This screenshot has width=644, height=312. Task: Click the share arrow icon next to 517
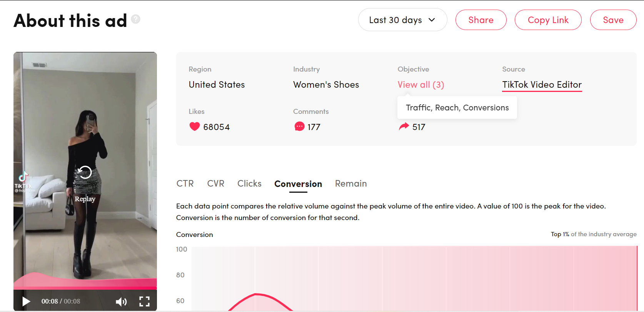click(x=404, y=127)
